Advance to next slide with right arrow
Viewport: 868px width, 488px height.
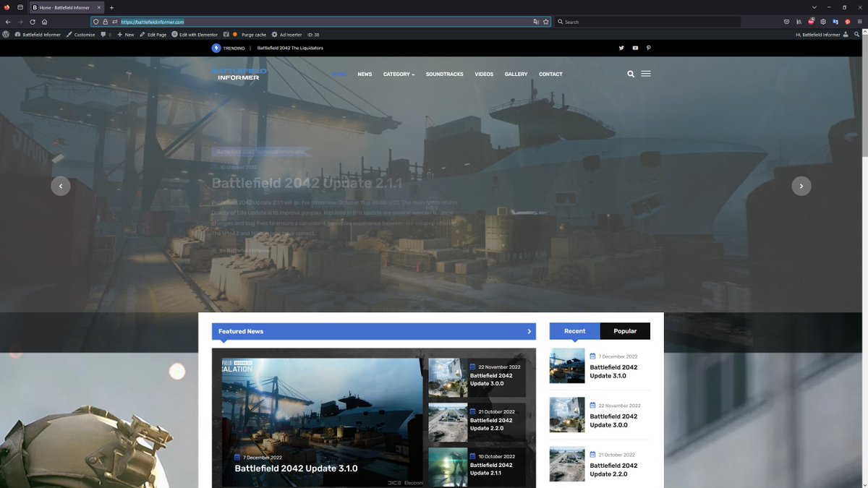click(x=801, y=186)
